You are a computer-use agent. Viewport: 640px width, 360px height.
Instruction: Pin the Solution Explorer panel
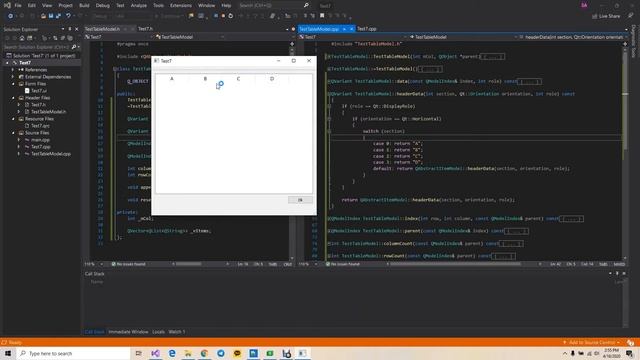70,29
